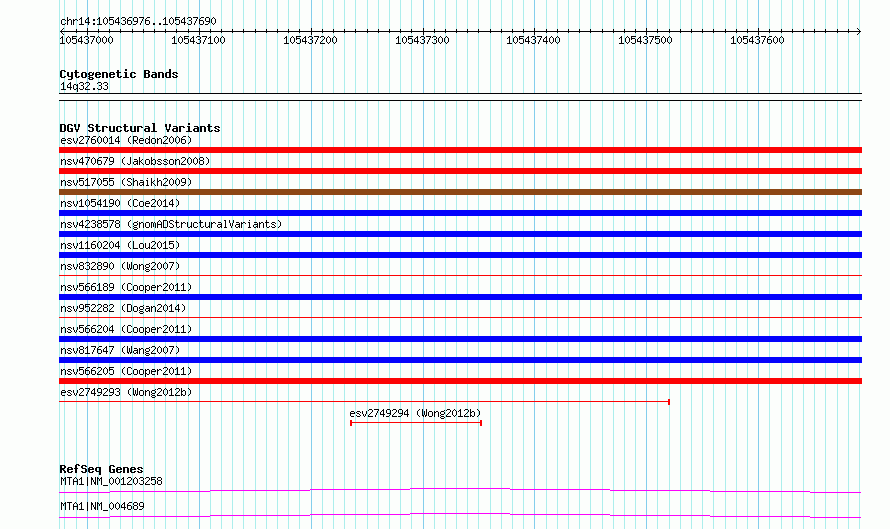Screen dimensions: 890x529
Task: Click the right end tick of esv2749293
Action: (669, 402)
